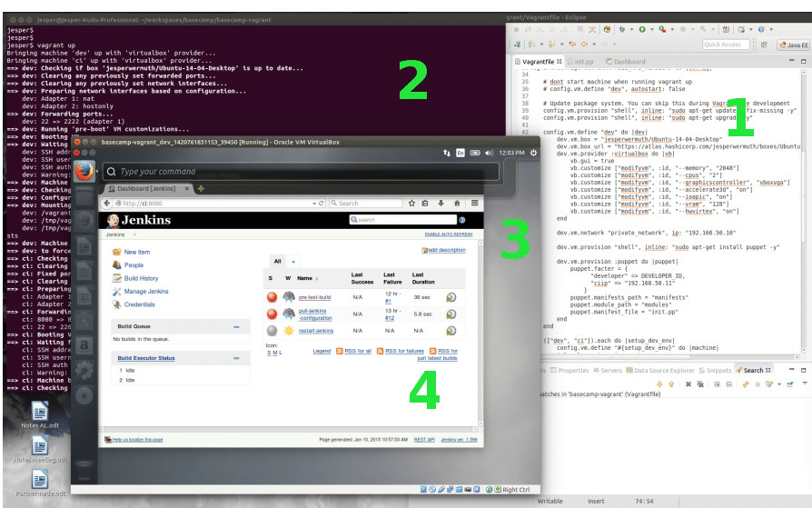Click the sunny weather icon of restart-jenkins

pos(289,331)
